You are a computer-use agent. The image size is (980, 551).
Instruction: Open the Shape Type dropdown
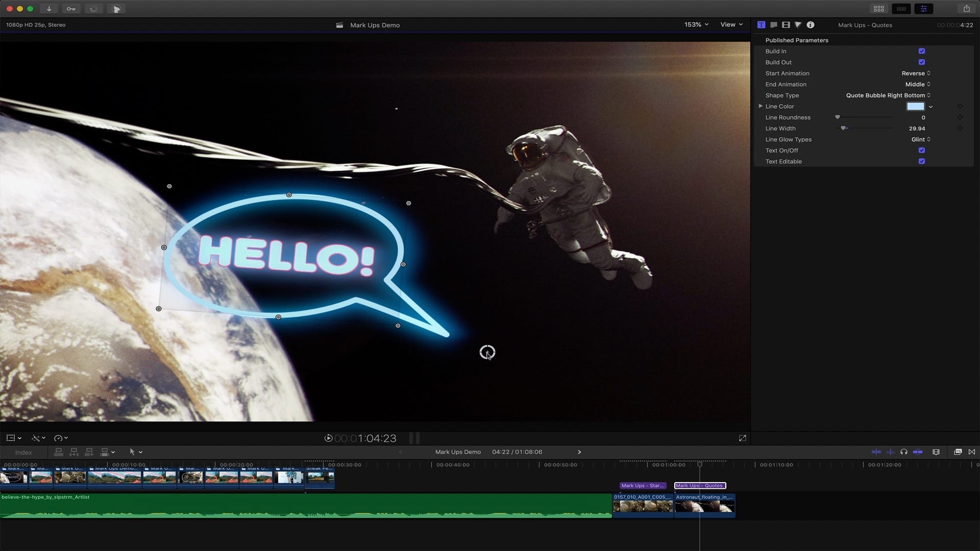point(888,95)
